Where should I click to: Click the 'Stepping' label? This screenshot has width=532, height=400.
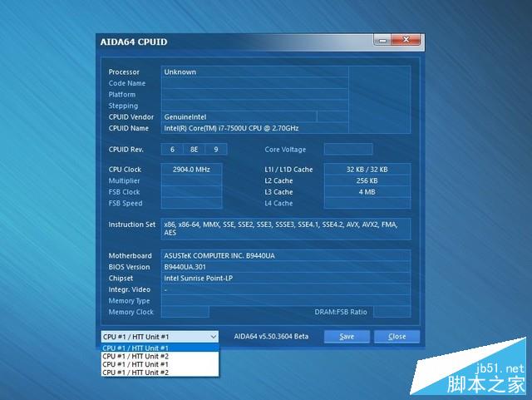pos(123,106)
